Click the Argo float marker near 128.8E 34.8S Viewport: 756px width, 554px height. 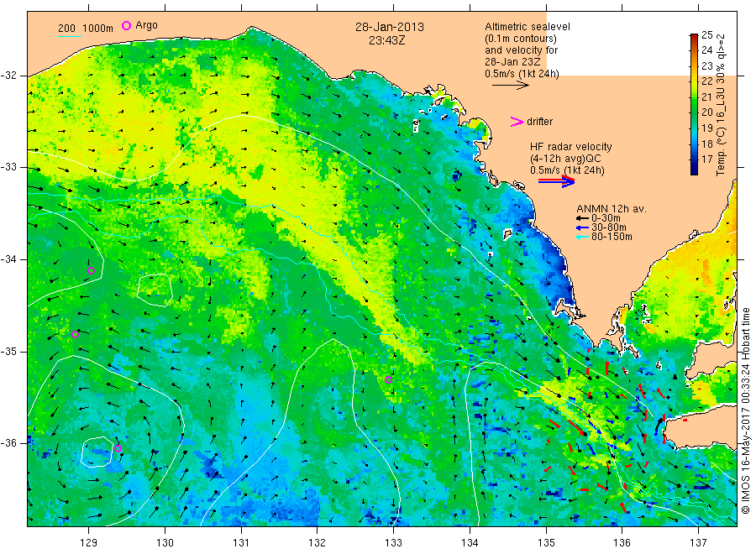(75, 334)
